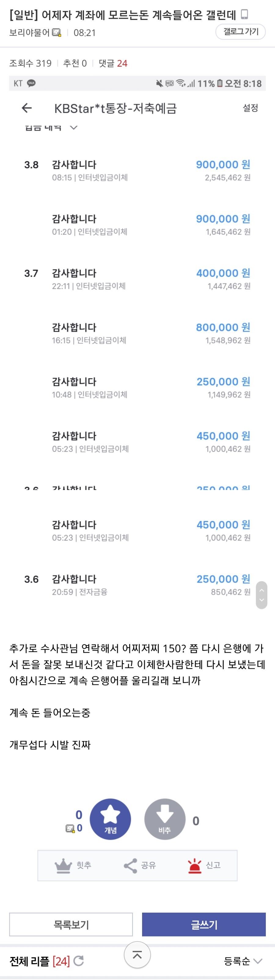Open 설정 in the bank screenshot
Screen dimensions: 275x980
click(x=250, y=108)
